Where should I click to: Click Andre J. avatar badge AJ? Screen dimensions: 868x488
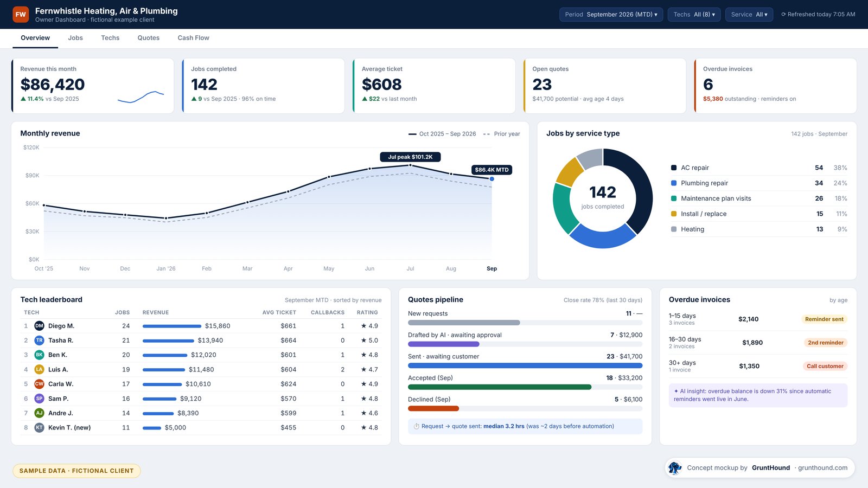pyautogui.click(x=39, y=413)
